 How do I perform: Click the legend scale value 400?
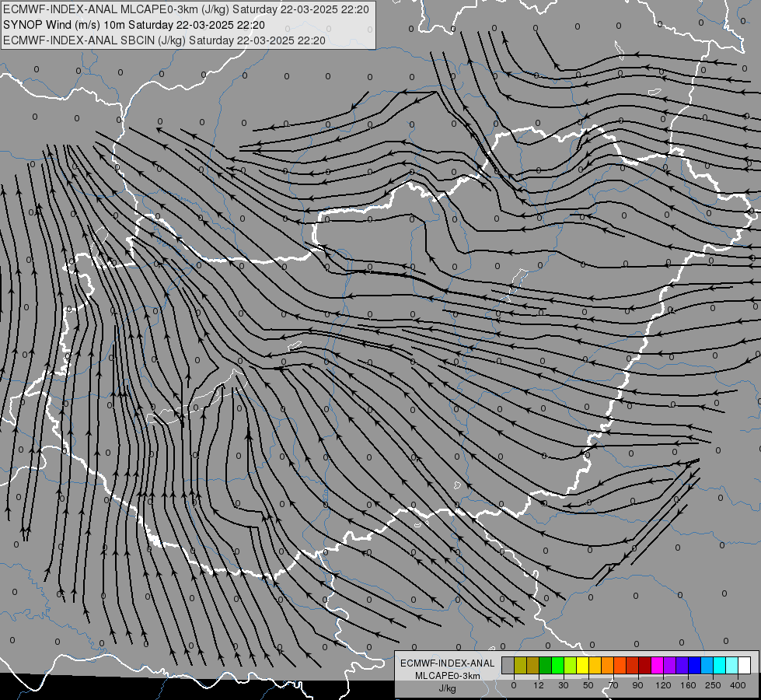coord(738,685)
